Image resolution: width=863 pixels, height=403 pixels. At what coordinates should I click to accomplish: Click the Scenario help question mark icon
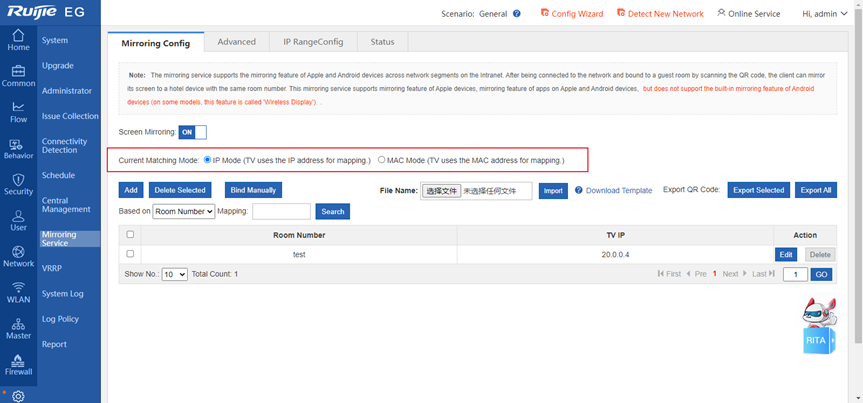(517, 14)
